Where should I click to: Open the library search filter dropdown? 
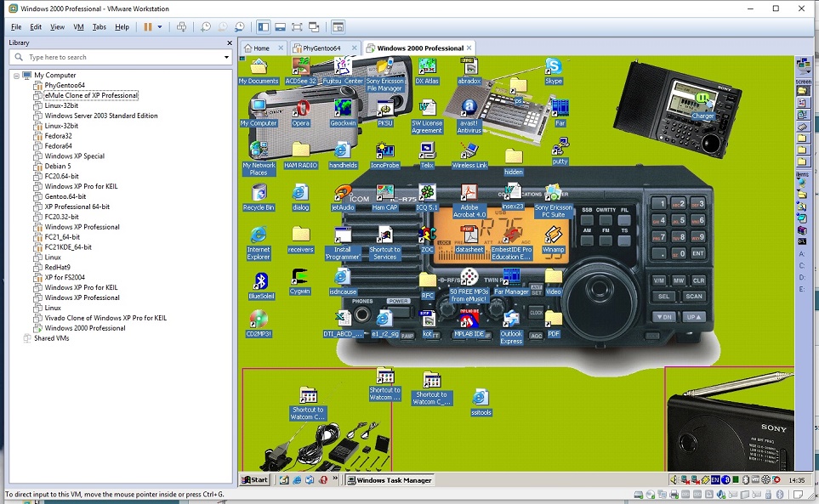click(x=226, y=58)
